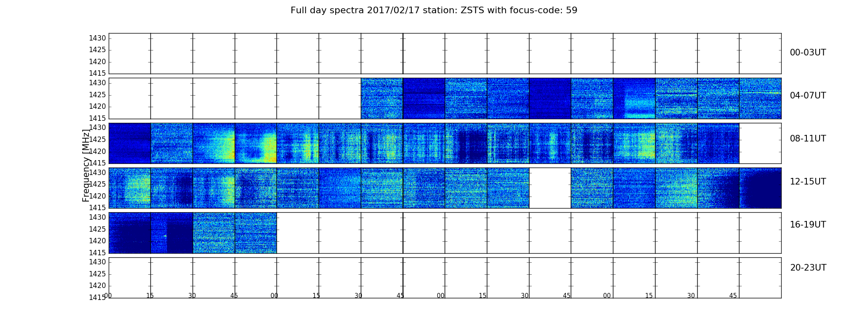
Task: Open the last spectrogram tile in the 04-07UT row
Action: point(760,98)
